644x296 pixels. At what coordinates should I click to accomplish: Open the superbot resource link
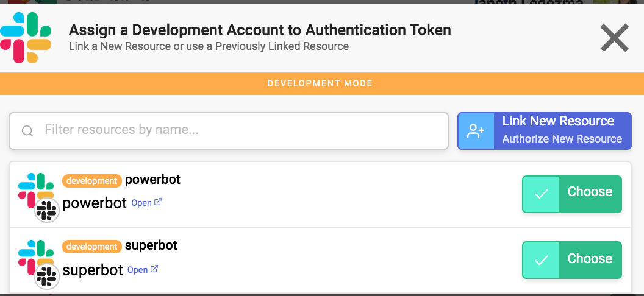point(137,270)
